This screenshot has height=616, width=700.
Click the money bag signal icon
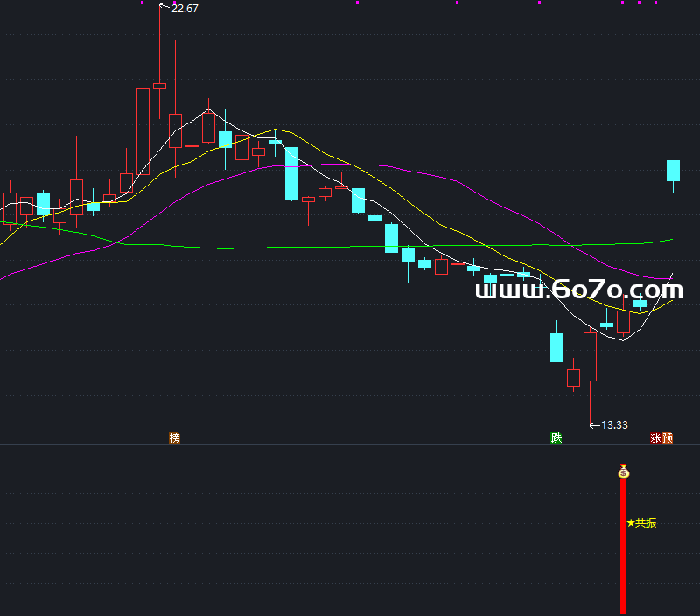[623, 472]
